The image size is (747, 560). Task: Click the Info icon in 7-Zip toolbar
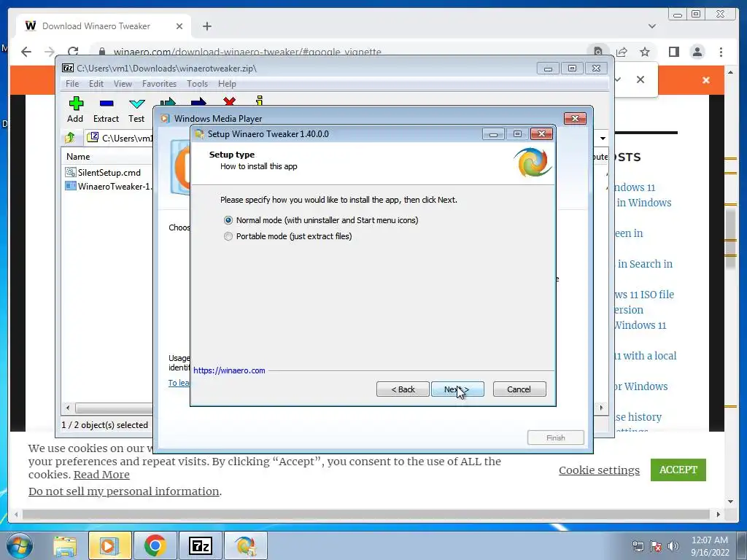pyautogui.click(x=259, y=101)
